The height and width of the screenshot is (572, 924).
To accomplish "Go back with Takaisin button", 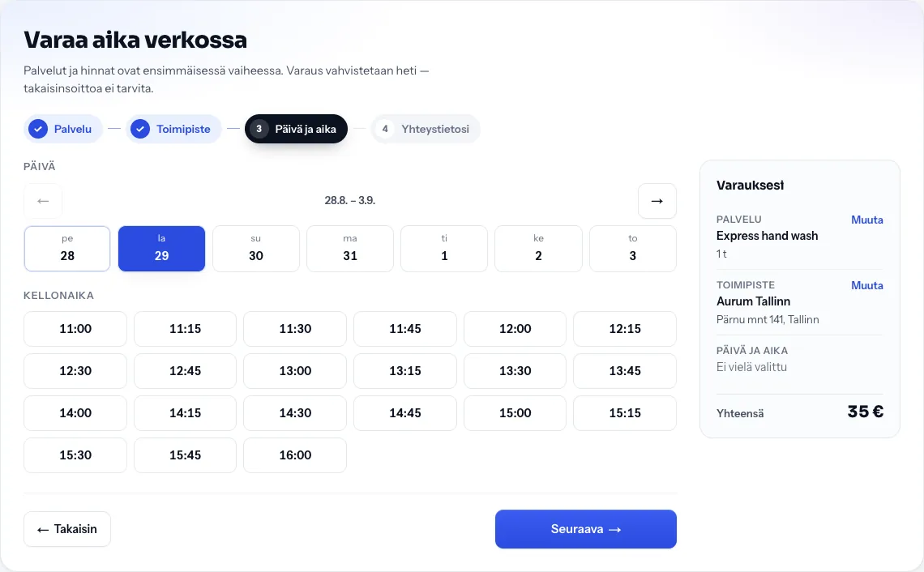I will pos(67,529).
